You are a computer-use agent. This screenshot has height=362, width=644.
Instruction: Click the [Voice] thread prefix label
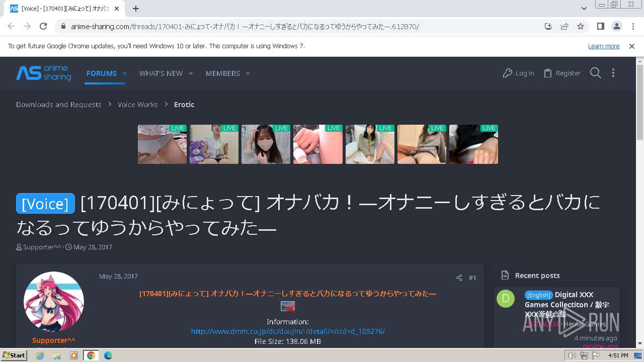click(46, 203)
